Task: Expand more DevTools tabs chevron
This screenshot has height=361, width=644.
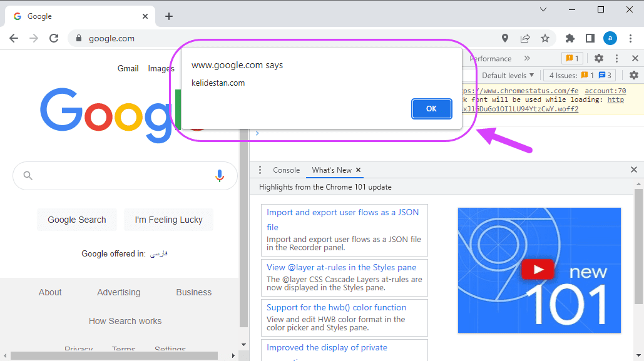Action: point(527,58)
